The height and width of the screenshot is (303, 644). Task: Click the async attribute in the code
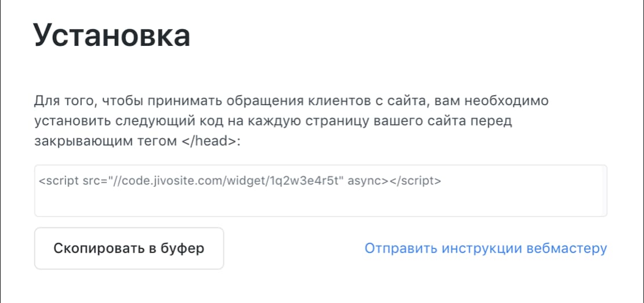367,181
